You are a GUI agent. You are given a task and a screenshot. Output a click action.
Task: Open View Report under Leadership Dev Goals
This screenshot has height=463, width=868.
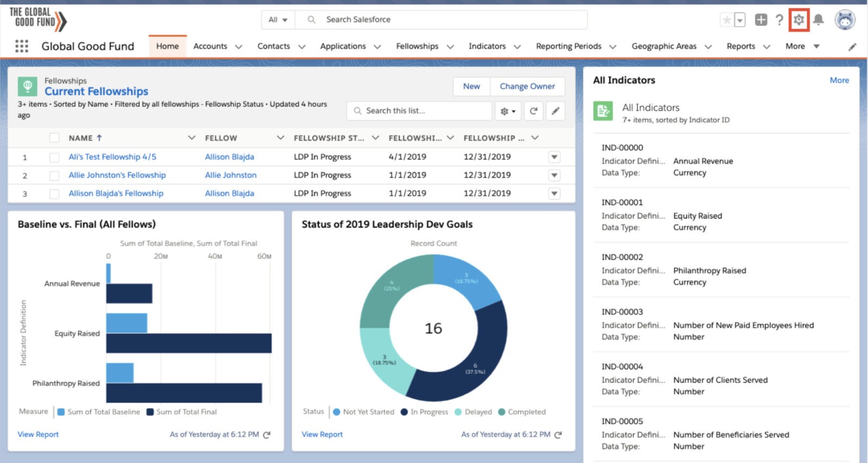[x=322, y=435]
